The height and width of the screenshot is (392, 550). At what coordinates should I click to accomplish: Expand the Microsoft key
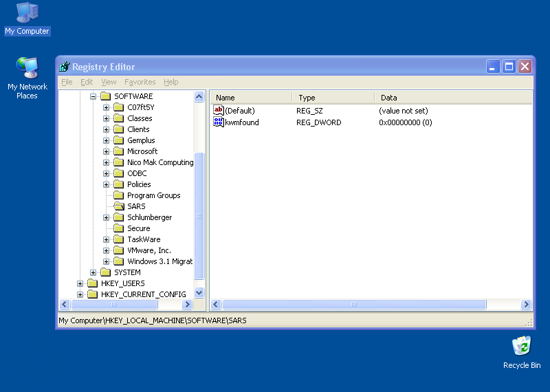point(106,151)
